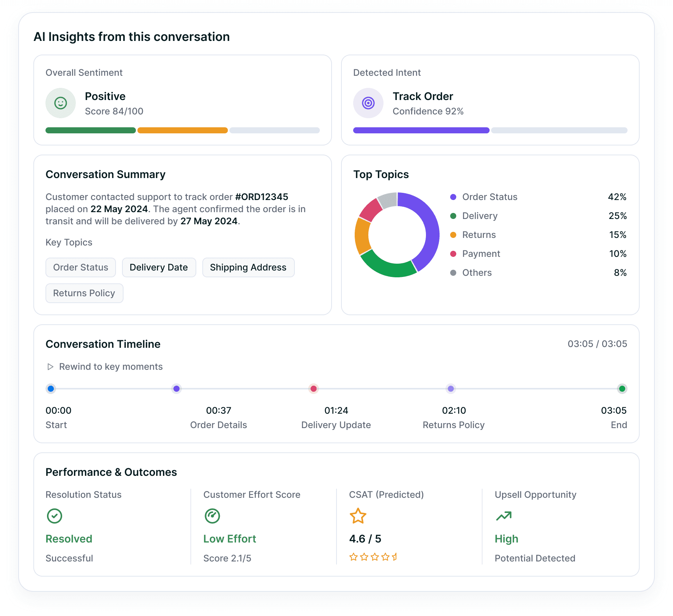This screenshot has width=673, height=616.
Task: Click the Order Details timeline label
Action: point(219,425)
